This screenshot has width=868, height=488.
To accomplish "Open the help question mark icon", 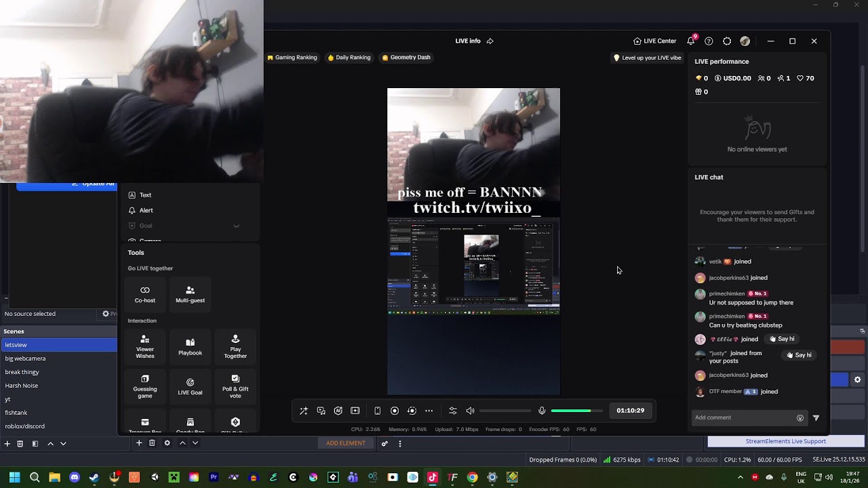I will 709,41.
